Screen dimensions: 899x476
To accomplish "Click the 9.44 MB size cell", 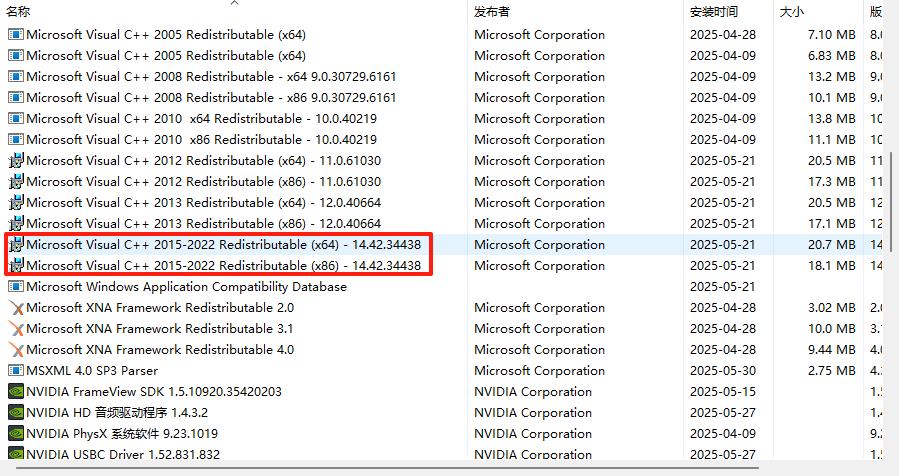I will [831, 350].
